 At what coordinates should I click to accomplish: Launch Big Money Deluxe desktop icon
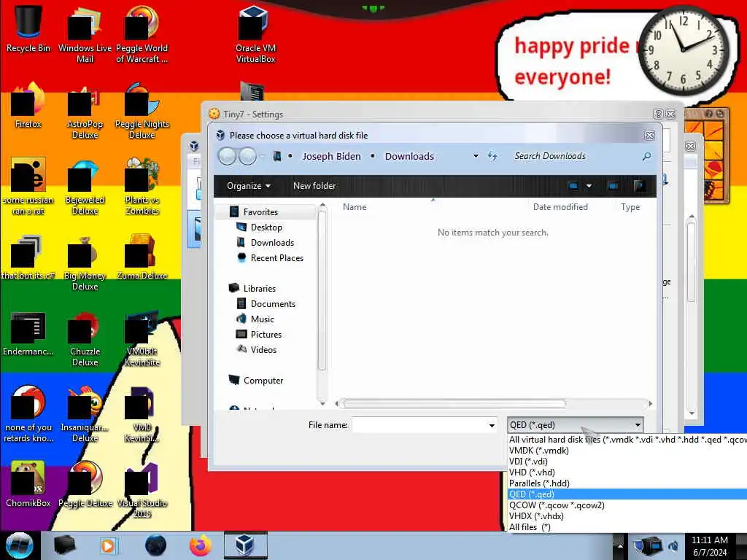click(x=85, y=262)
